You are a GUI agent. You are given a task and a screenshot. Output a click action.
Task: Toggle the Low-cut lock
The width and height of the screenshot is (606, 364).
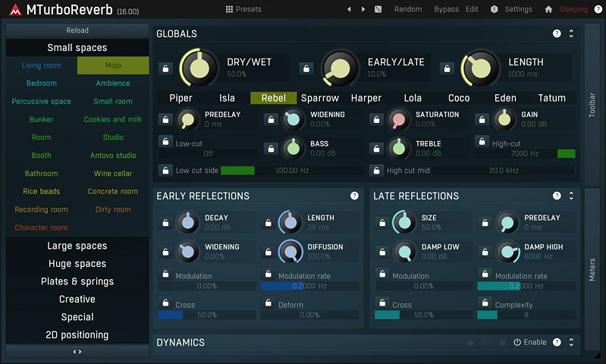coord(165,141)
